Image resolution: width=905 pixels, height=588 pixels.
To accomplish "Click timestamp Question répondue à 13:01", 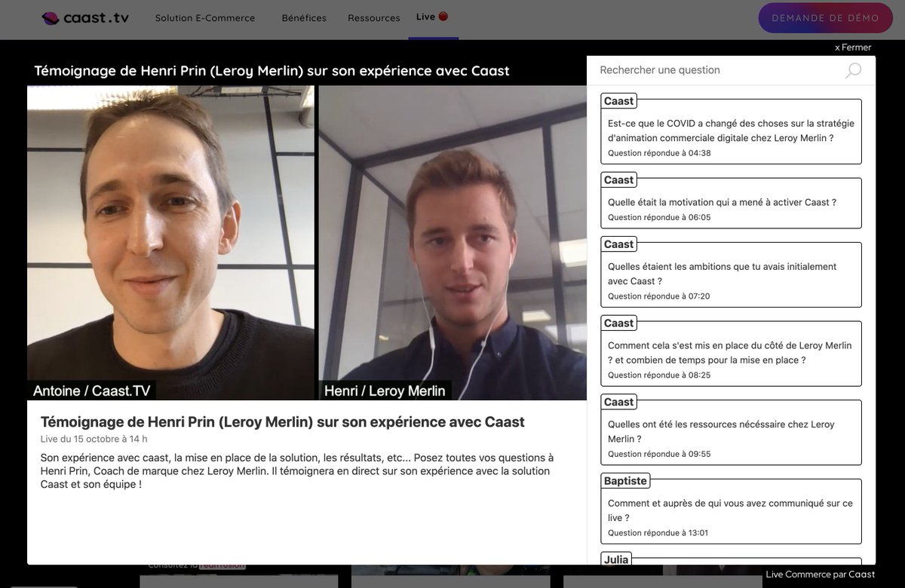I will pos(658,533).
